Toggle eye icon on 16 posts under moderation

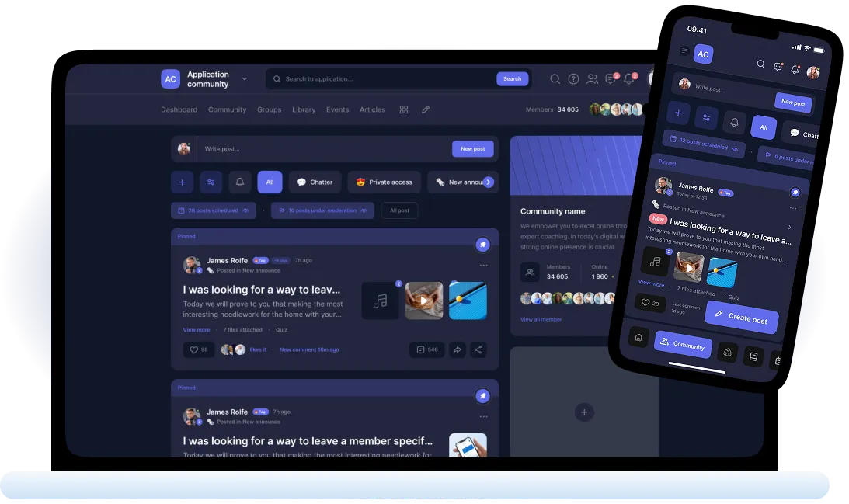coord(364,210)
